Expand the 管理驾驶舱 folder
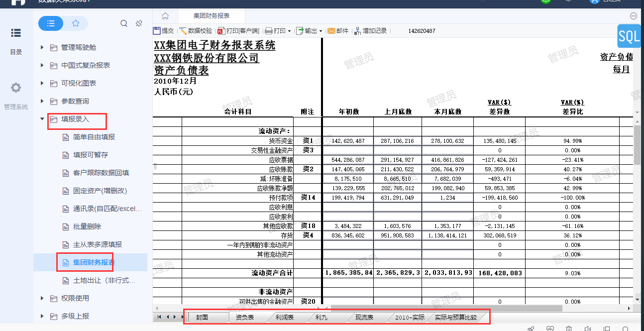The height and width of the screenshot is (331, 644). coord(42,47)
